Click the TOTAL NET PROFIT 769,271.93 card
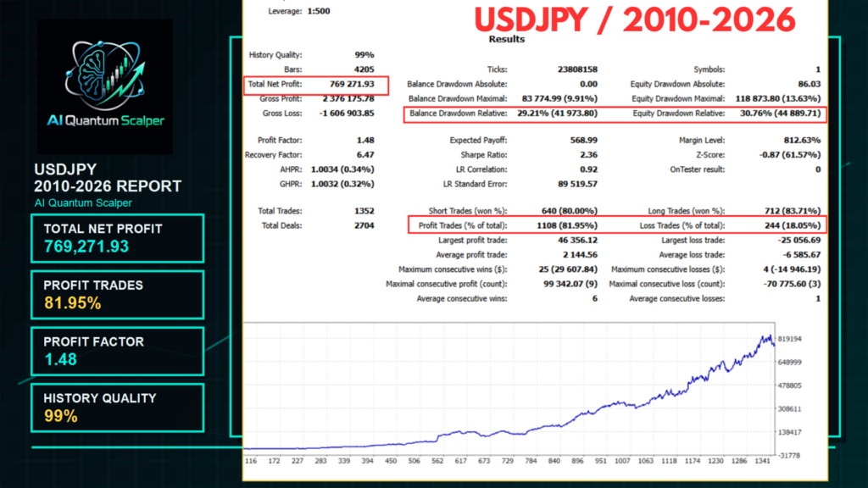 pyautogui.click(x=117, y=238)
